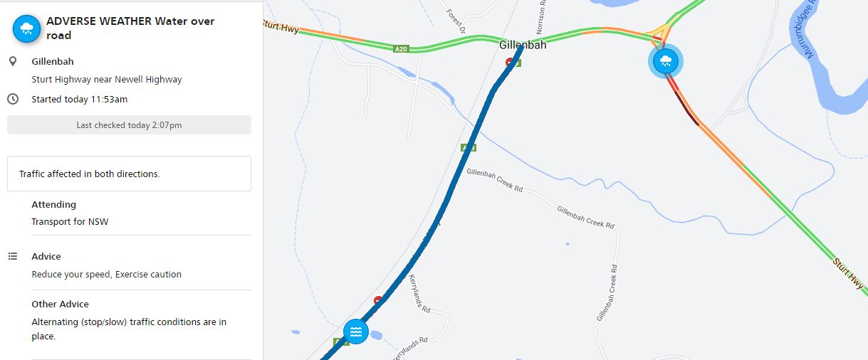Click the ADVERSE WEATHER Water over road heading
This screenshot has height=360, width=868.
pos(130,28)
